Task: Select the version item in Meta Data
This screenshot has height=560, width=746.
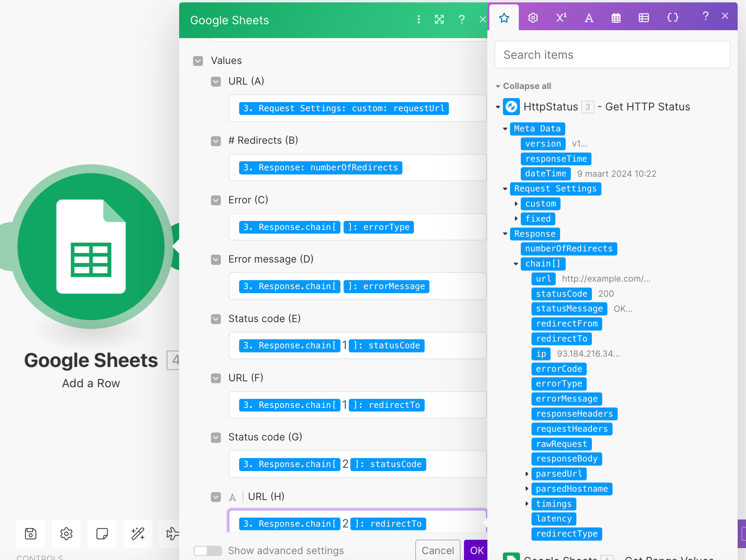Action: coord(543,144)
